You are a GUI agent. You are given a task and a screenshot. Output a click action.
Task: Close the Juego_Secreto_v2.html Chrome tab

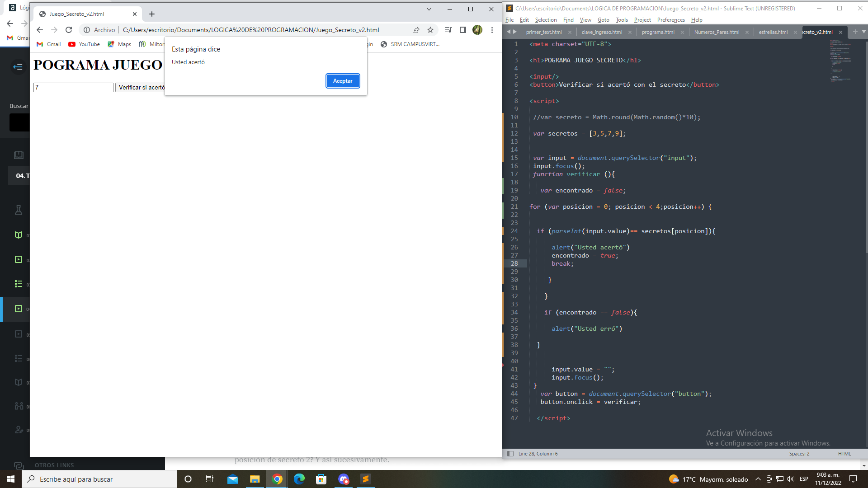(x=135, y=14)
